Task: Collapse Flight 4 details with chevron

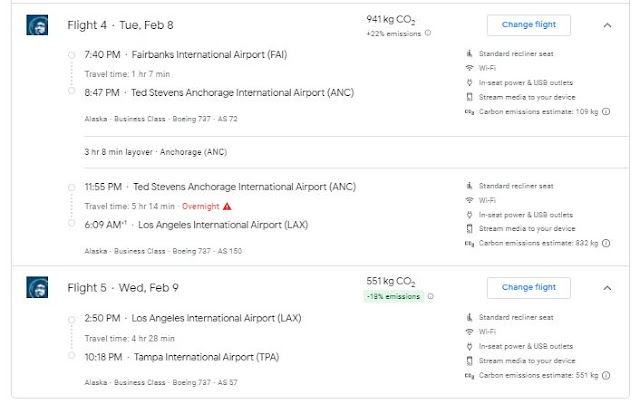Action: coord(606,25)
